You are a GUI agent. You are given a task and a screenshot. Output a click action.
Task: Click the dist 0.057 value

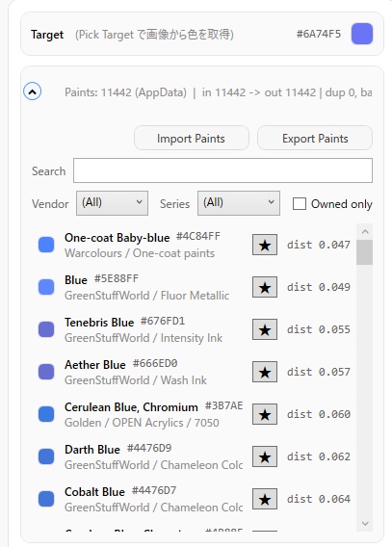pyautogui.click(x=319, y=372)
